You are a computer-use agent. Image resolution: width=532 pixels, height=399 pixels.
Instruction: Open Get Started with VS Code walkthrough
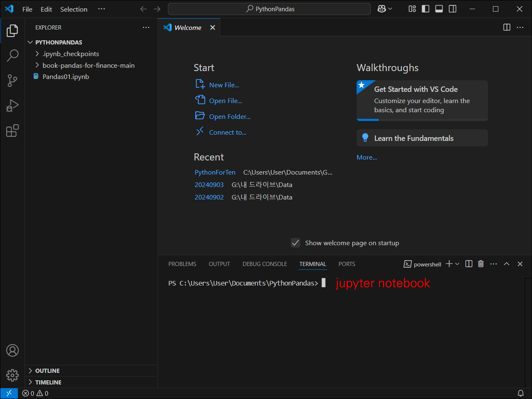tap(422, 101)
